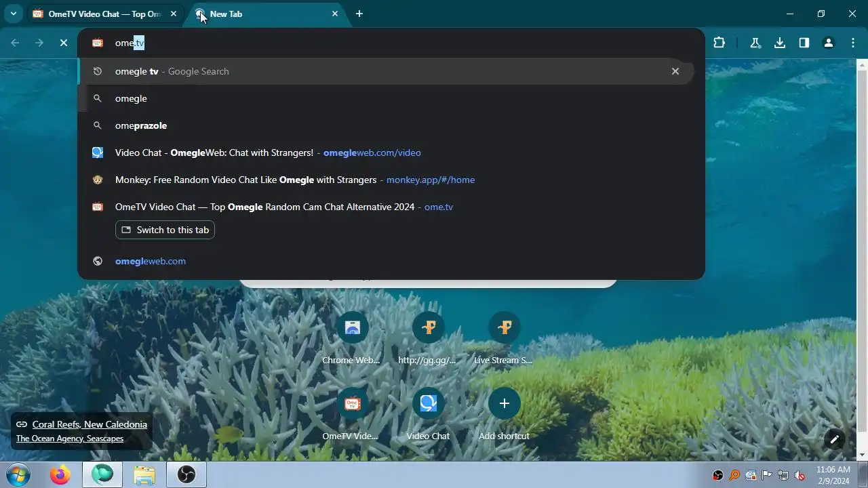Open the http://gg.gg shortcut
The width and height of the screenshot is (868, 488).
428,339
